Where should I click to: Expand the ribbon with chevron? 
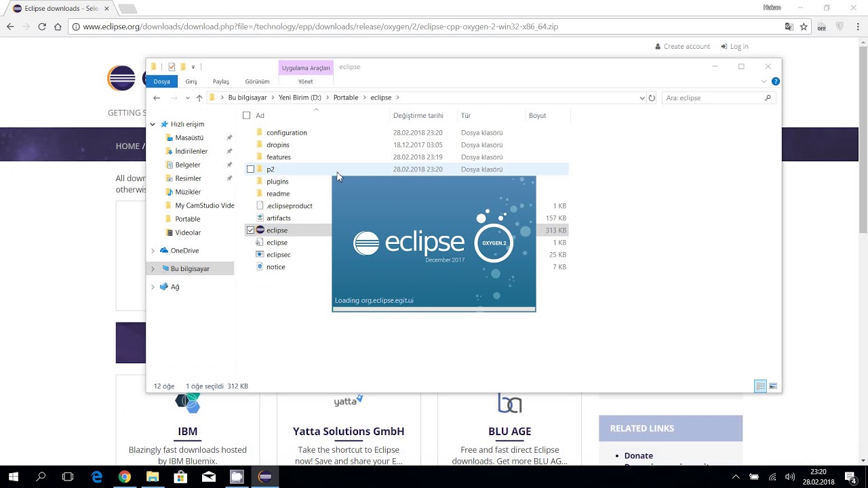(764, 81)
